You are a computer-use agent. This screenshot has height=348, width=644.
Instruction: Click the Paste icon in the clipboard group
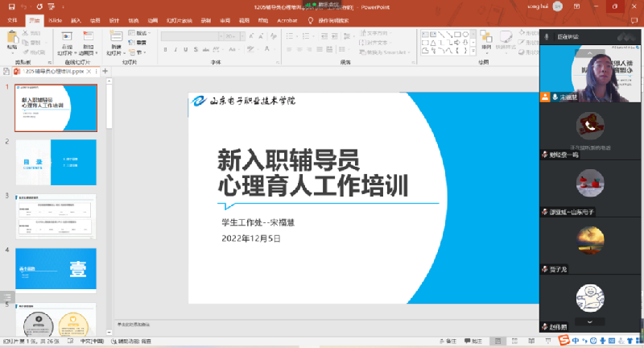point(12,40)
